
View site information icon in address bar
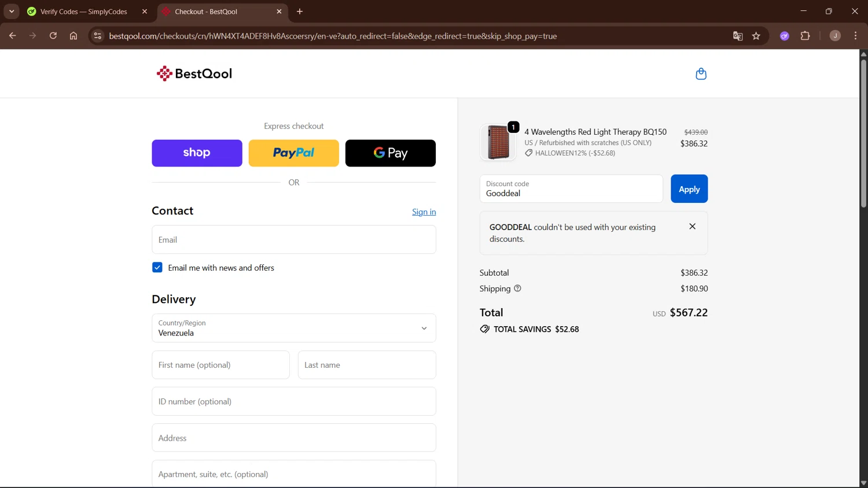98,36
